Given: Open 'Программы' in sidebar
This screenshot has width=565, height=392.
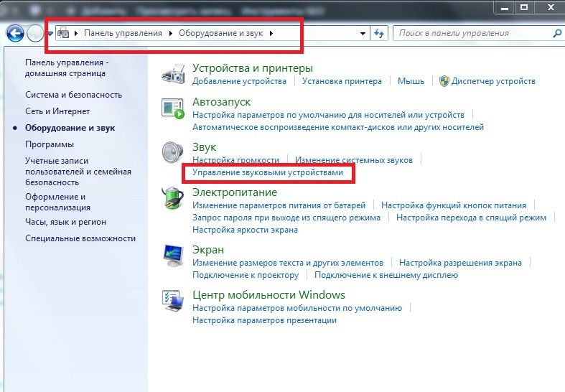Looking at the screenshot, I should [50, 144].
